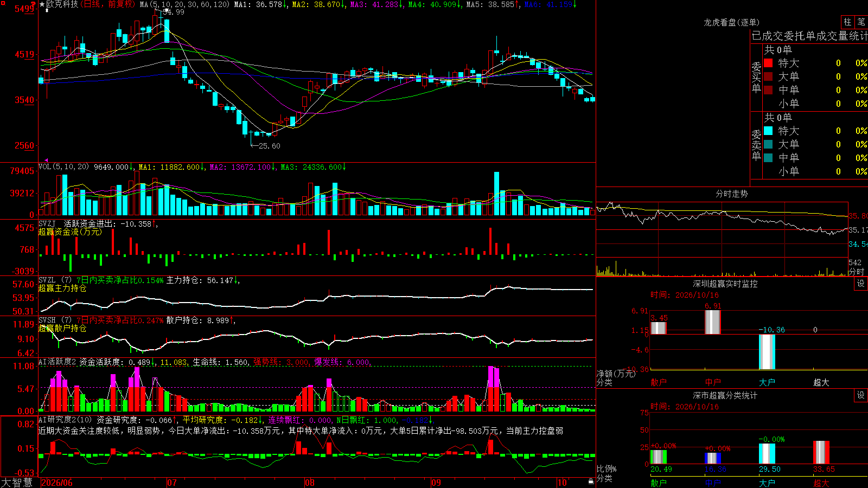Switch 龙虎看盘 to 笔 (tick) view
Image resolution: width=868 pixels, height=488 pixels.
[x=861, y=22]
